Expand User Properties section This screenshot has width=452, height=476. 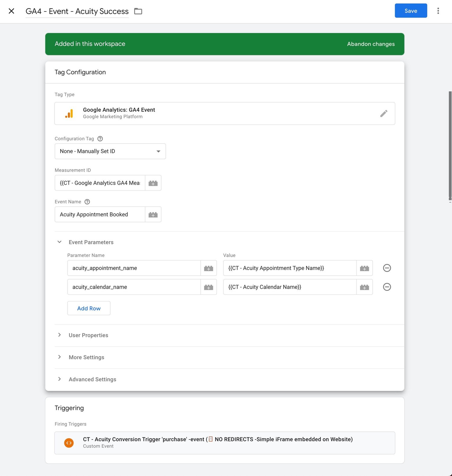point(60,335)
